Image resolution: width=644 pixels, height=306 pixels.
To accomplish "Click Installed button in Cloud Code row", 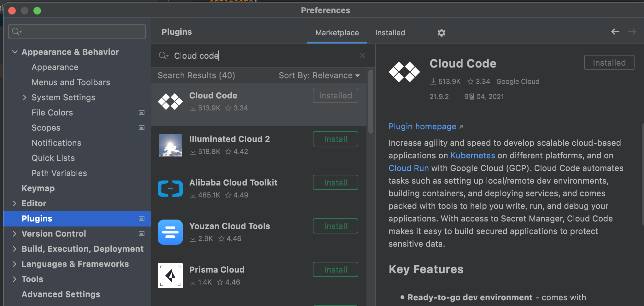I will click(x=335, y=95).
